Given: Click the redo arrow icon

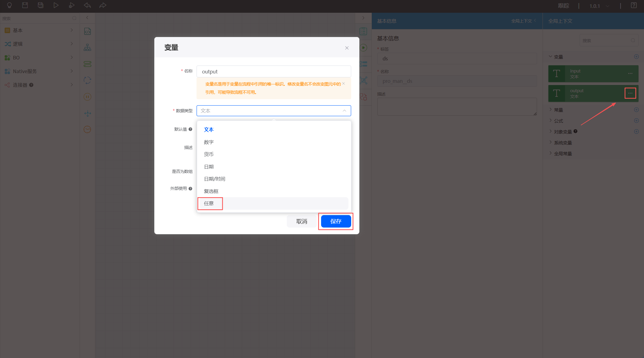Looking at the screenshot, I should click(103, 5).
